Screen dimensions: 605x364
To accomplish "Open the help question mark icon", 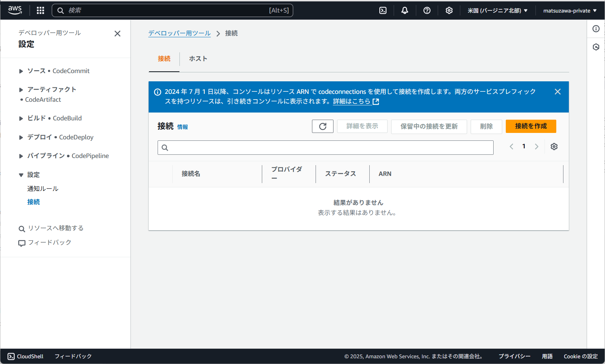I will click(427, 10).
